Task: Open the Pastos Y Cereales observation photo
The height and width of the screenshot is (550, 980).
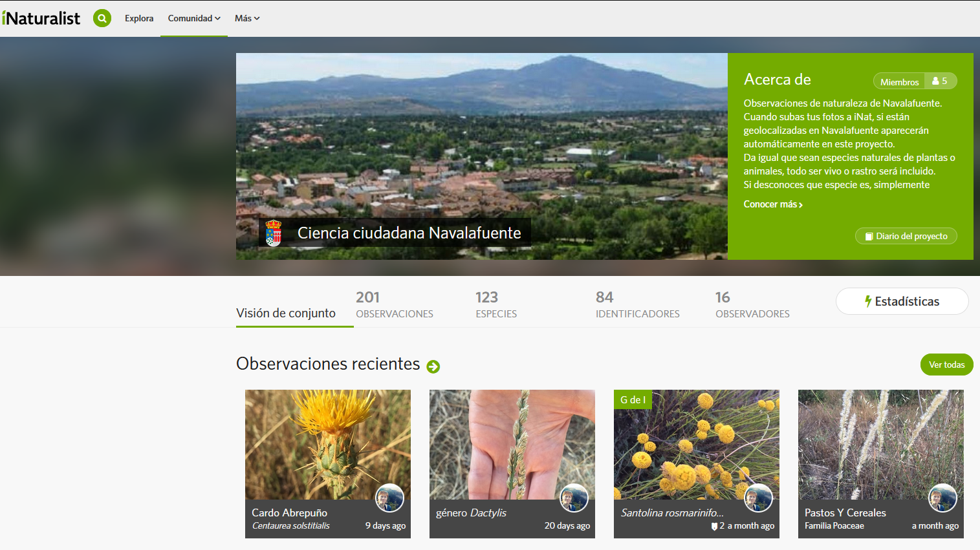Action: (880, 444)
